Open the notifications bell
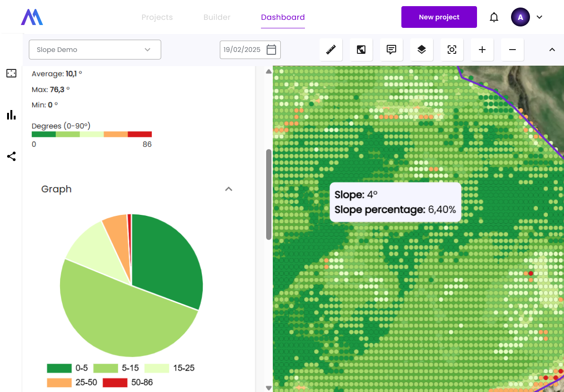The image size is (564, 392). coord(494,17)
